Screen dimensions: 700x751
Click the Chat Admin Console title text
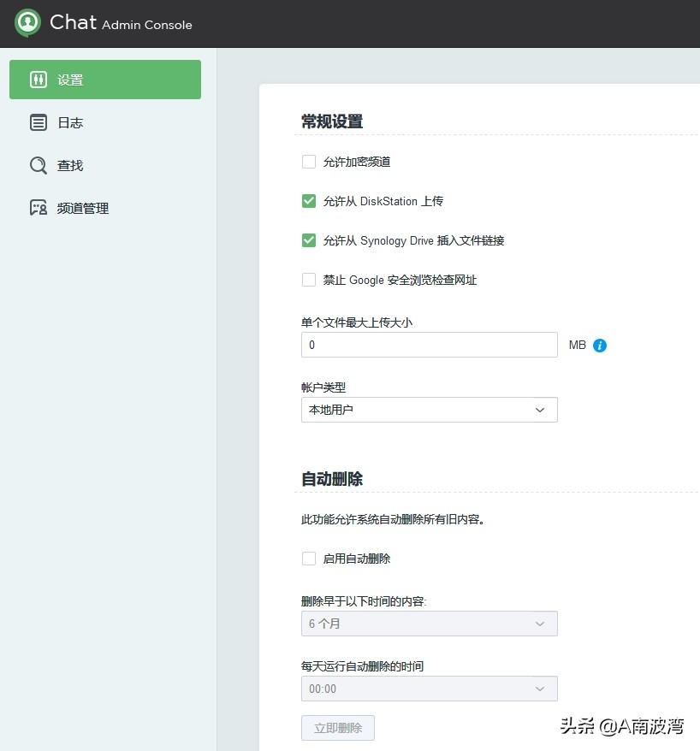(121, 23)
